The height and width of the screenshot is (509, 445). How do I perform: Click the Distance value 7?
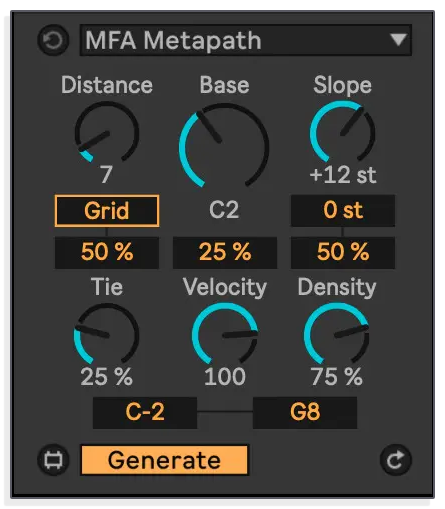(106, 174)
